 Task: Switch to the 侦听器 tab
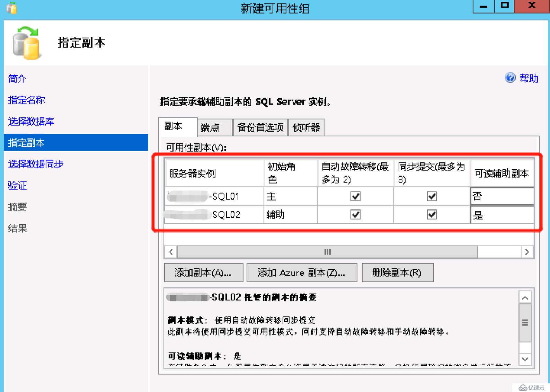306,127
